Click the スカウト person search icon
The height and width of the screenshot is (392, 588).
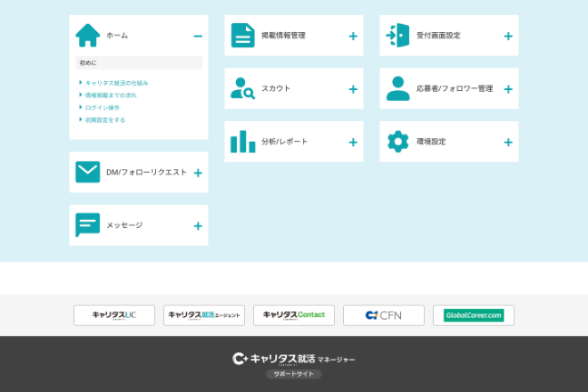(242, 88)
